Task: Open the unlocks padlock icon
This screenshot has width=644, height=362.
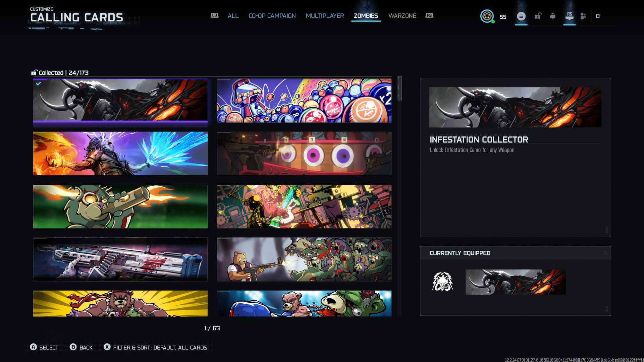Action: tap(538, 16)
